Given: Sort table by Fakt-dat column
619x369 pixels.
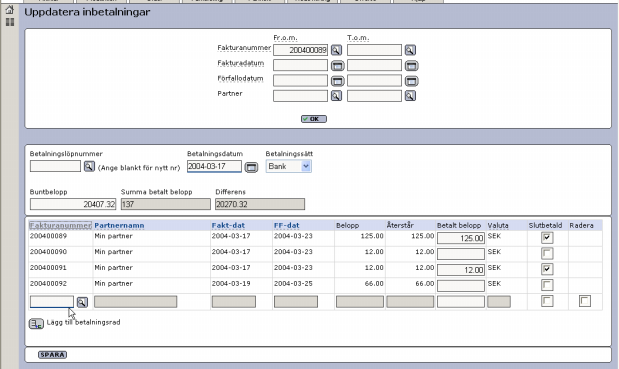Looking at the screenshot, I should 228,225.
